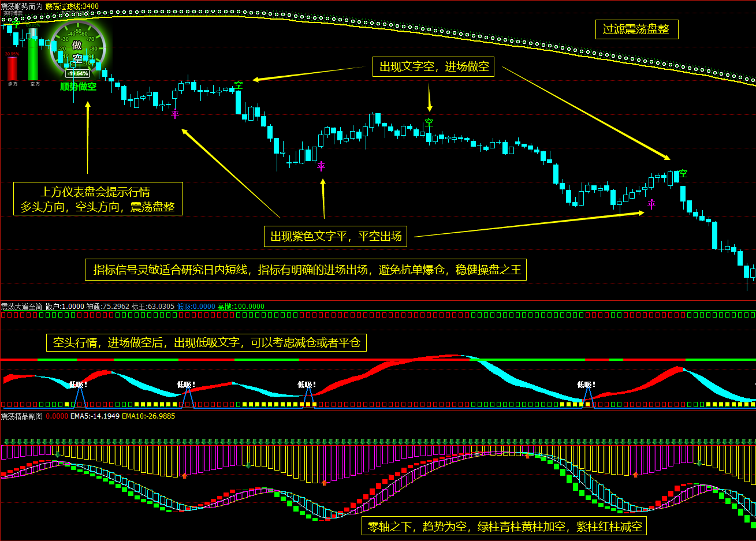This screenshot has width=756, height=541.
Task: Click the second 低吸! signal label
Action: point(186,384)
